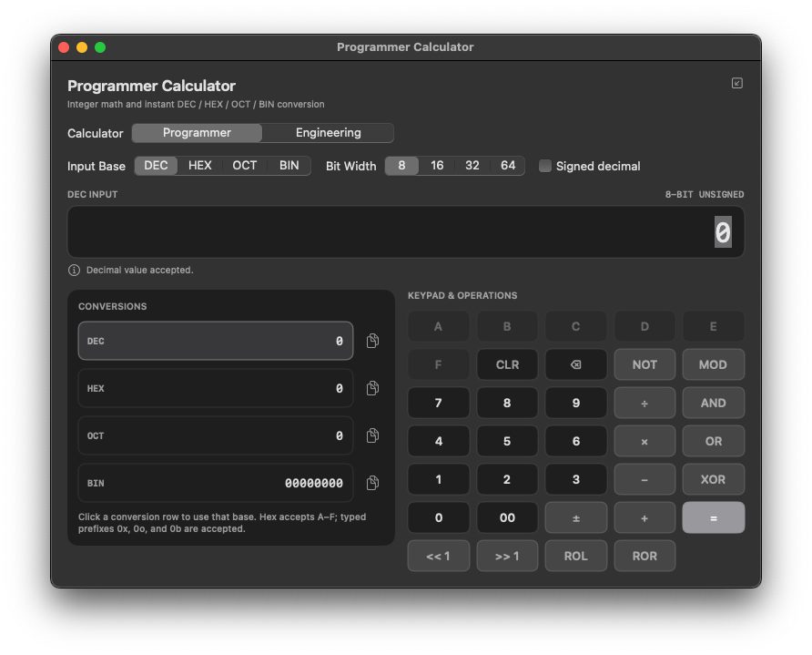
Task: Shift right by one bit
Action: tap(507, 556)
